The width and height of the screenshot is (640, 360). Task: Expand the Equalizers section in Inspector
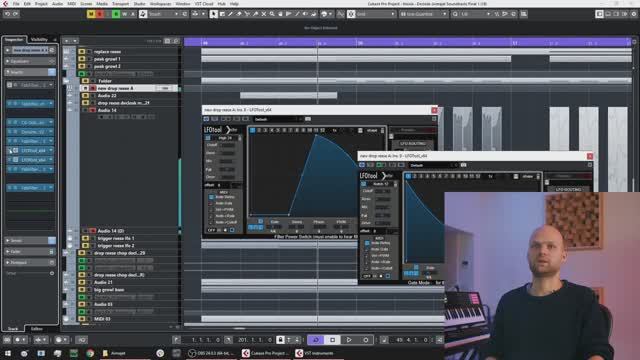pyautogui.click(x=30, y=61)
